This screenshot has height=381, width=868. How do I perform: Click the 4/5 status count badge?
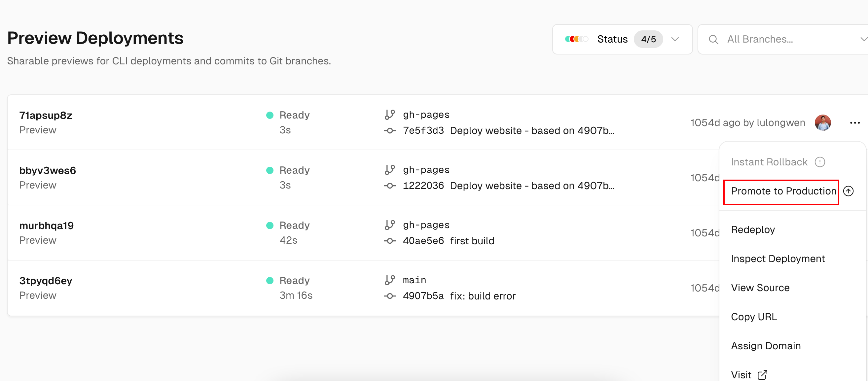pos(648,39)
